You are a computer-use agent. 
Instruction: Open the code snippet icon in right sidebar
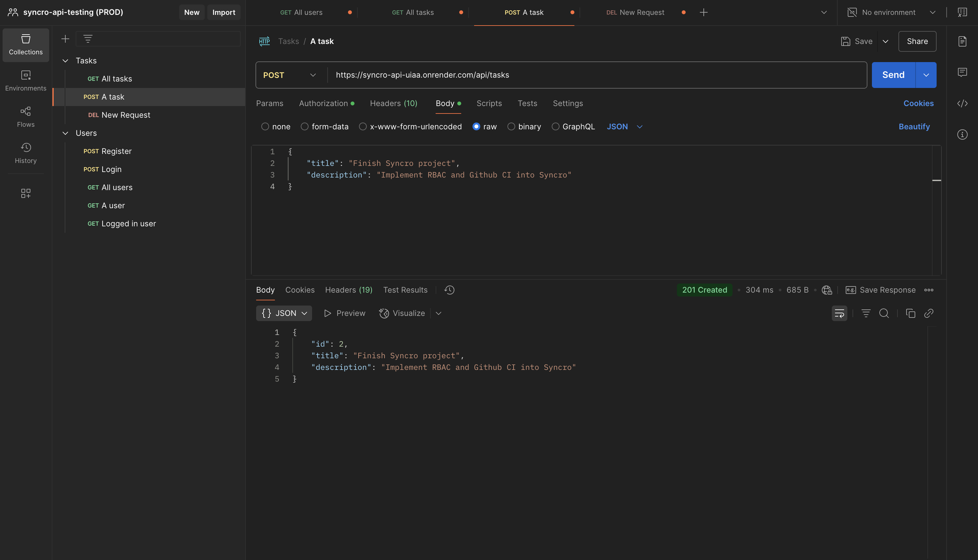click(962, 103)
